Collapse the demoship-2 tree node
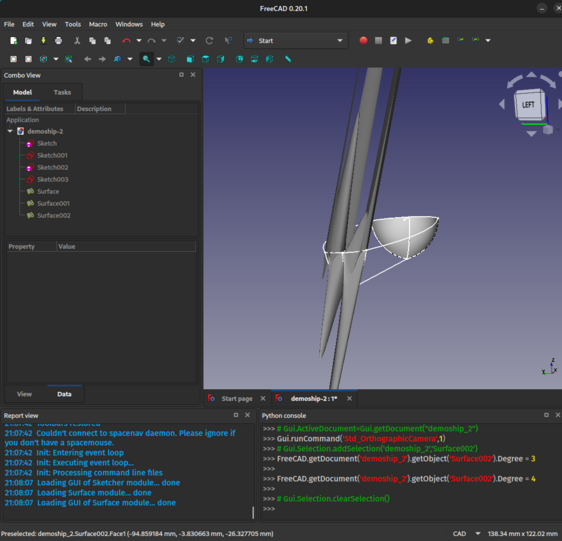 [x=10, y=131]
